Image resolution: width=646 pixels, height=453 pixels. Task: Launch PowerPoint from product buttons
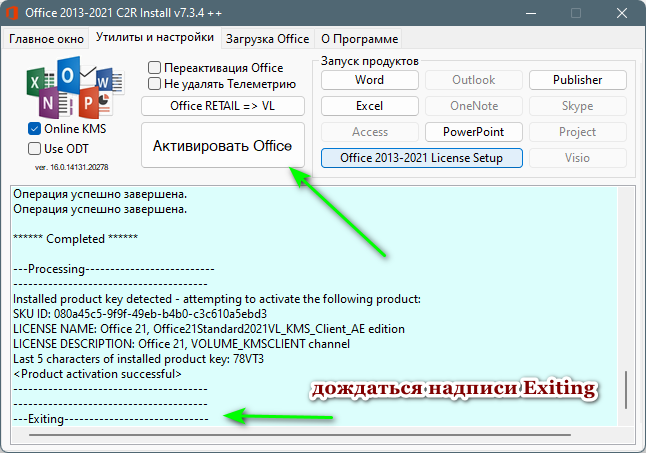[474, 132]
